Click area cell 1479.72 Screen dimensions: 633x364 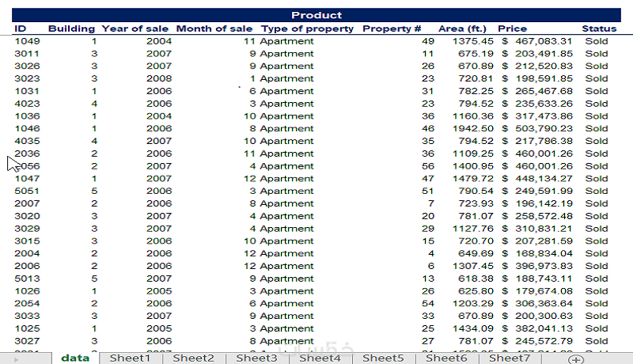[x=472, y=178]
